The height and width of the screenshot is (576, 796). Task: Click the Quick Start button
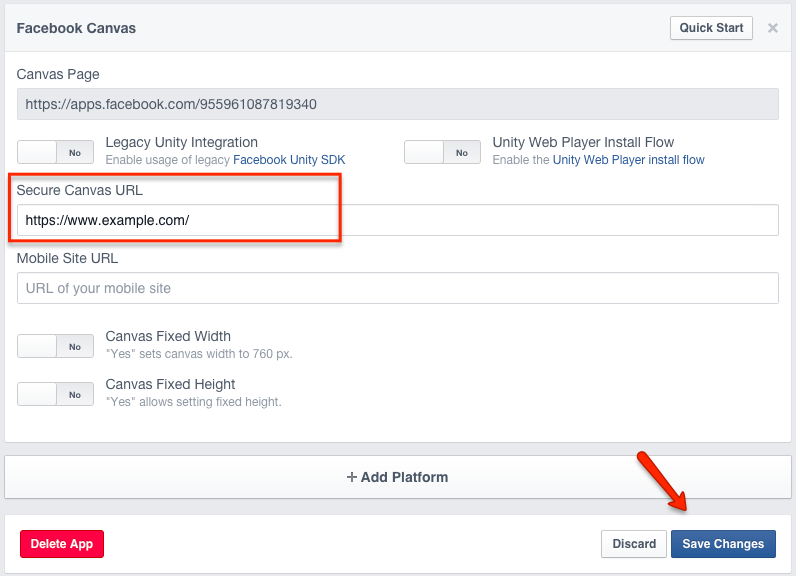coord(711,28)
